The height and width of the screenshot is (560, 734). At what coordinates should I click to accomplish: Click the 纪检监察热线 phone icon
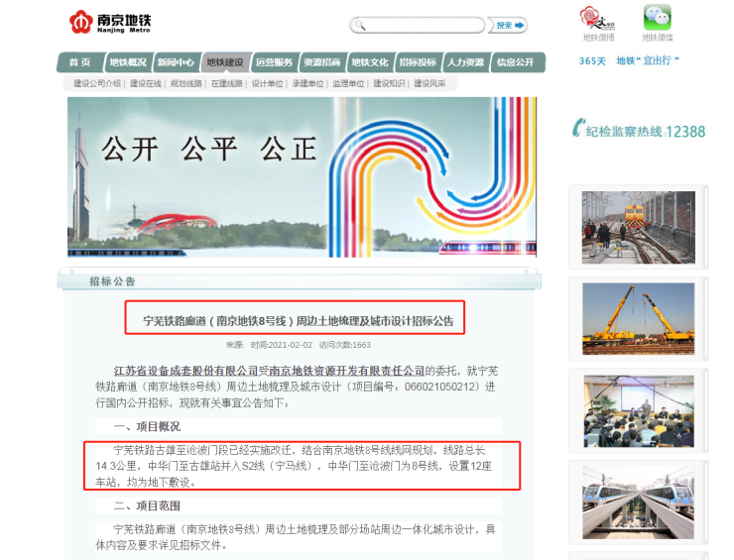pyautogui.click(x=576, y=129)
